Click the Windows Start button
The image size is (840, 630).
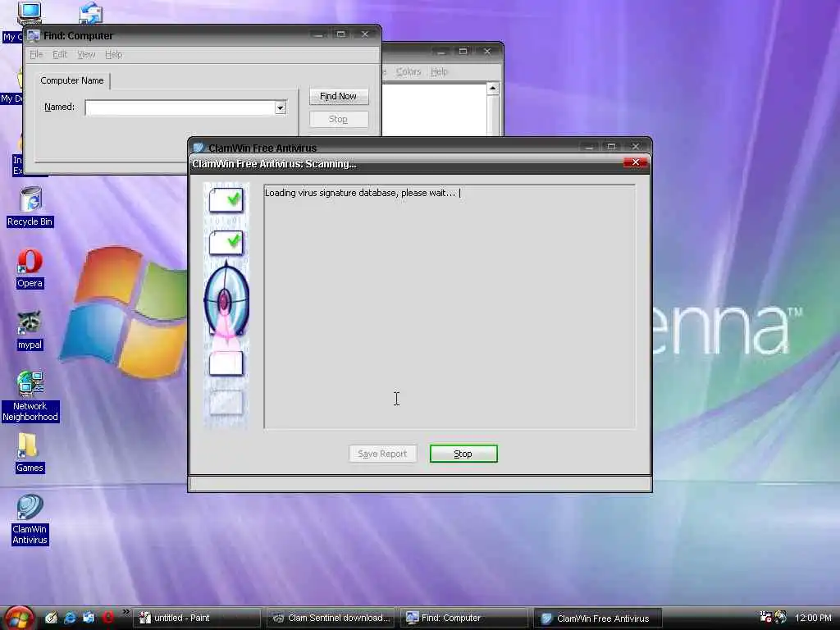[19, 618]
